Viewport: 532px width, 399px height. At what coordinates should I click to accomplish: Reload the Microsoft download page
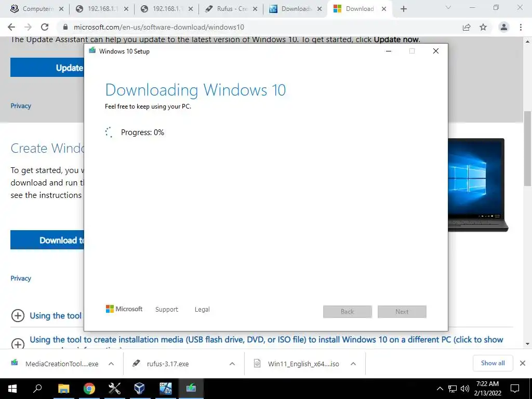pyautogui.click(x=45, y=27)
